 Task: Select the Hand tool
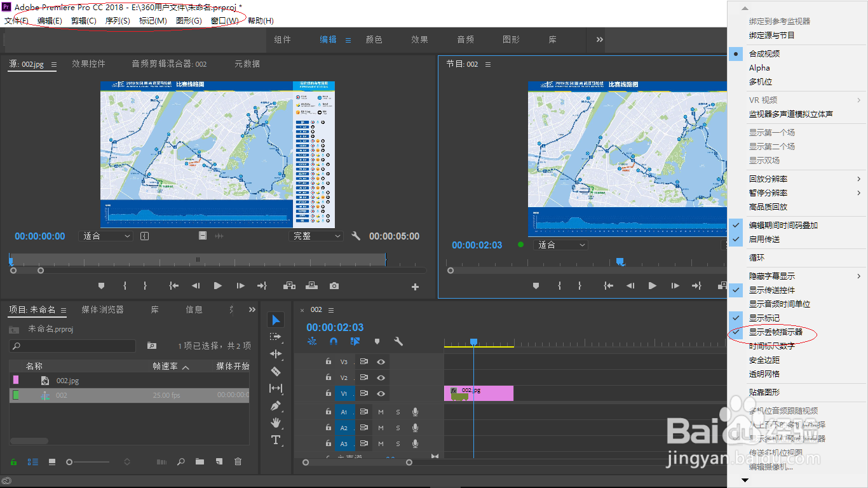(x=275, y=423)
